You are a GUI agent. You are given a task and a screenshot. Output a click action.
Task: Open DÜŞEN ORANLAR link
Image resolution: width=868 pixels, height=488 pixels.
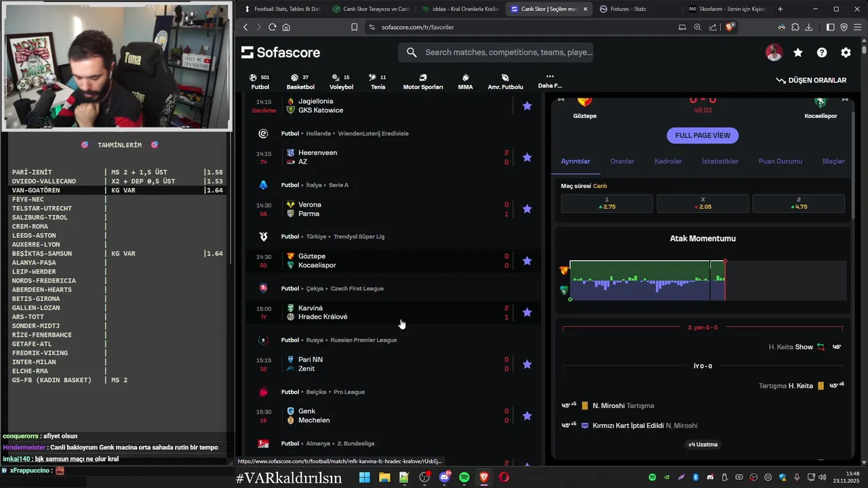tap(811, 80)
